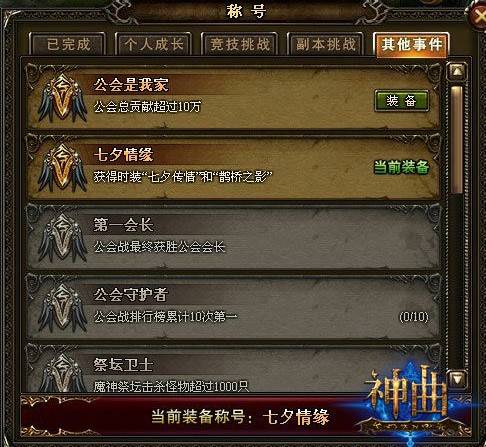Image resolution: width=486 pixels, height=447 pixels.
Task: Click the vertical scrollbar handle
Action: tap(457, 139)
